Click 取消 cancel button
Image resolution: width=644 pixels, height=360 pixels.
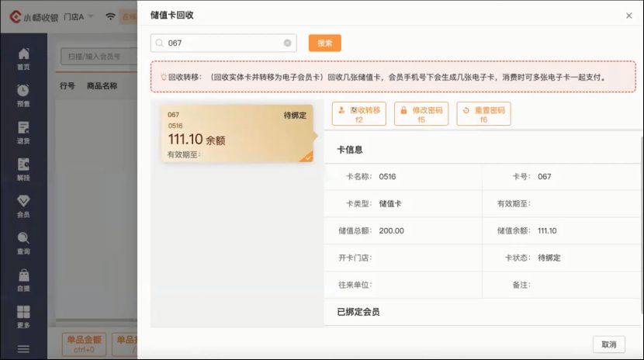pos(609,344)
